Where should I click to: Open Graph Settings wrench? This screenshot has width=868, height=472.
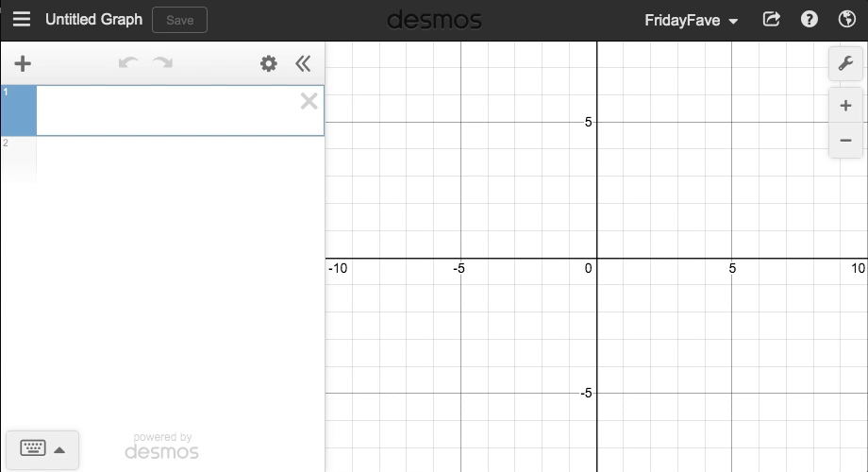coord(845,63)
